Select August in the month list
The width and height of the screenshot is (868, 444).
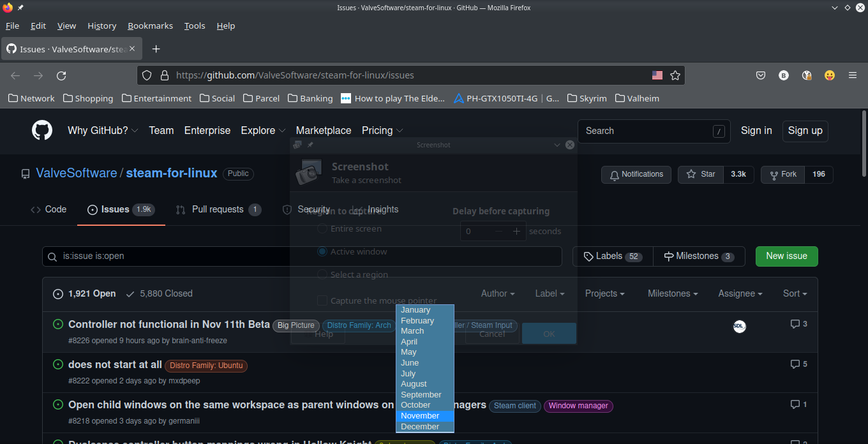(x=425, y=384)
